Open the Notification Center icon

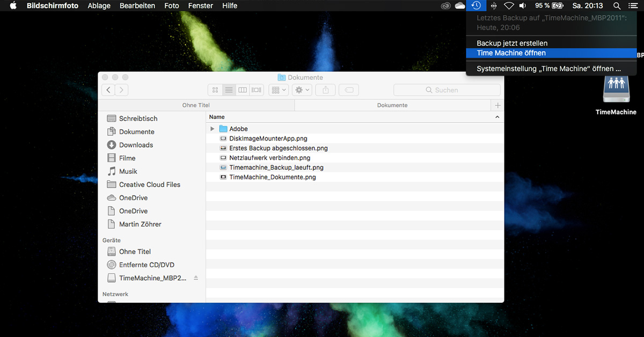click(x=633, y=6)
